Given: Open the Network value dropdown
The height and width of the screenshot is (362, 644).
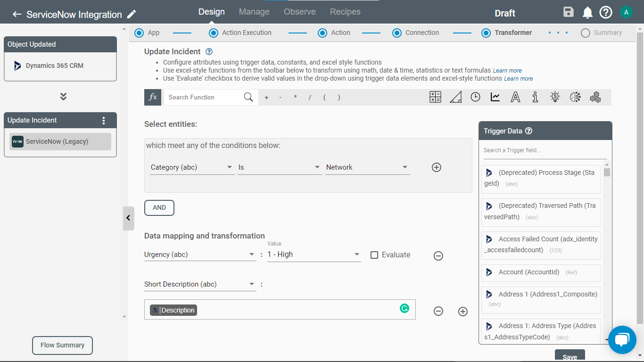Looking at the screenshot, I should 367,167.
